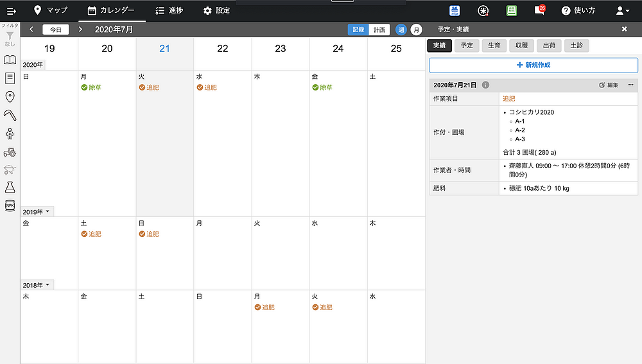Select the flask chemical icon in sidebar
642x364 pixels.
(10, 187)
